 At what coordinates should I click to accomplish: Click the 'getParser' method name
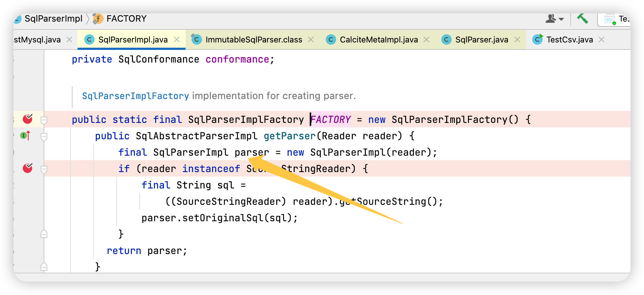point(290,136)
